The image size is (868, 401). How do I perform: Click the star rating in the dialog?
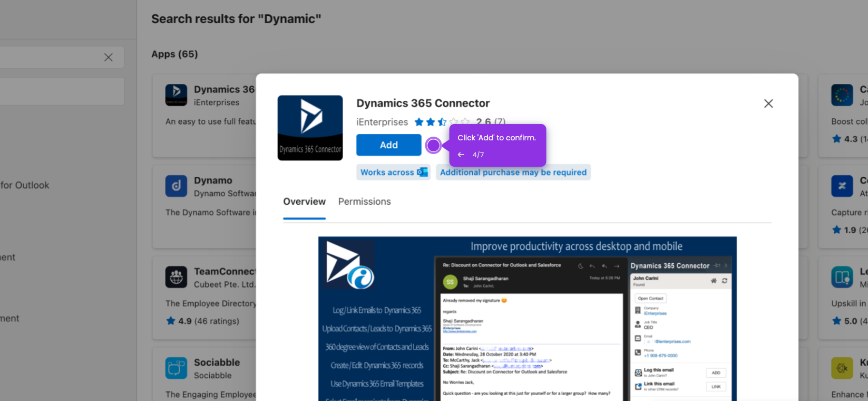click(442, 122)
